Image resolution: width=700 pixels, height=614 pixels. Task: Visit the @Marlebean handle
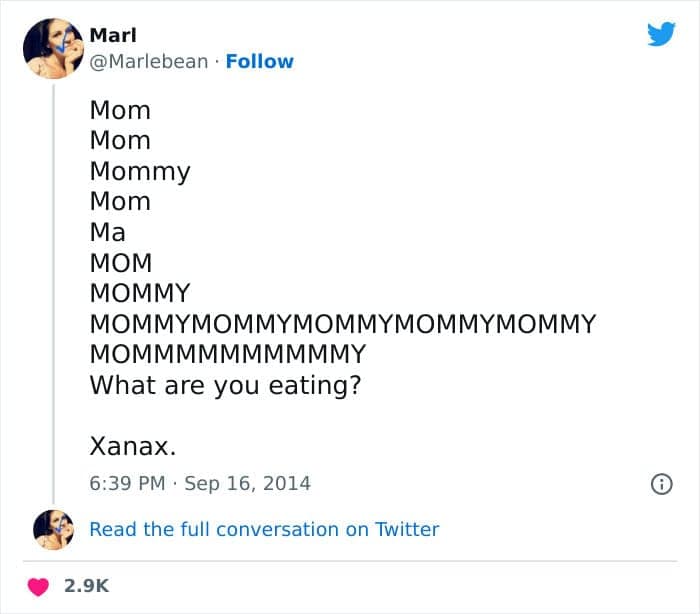(x=149, y=61)
